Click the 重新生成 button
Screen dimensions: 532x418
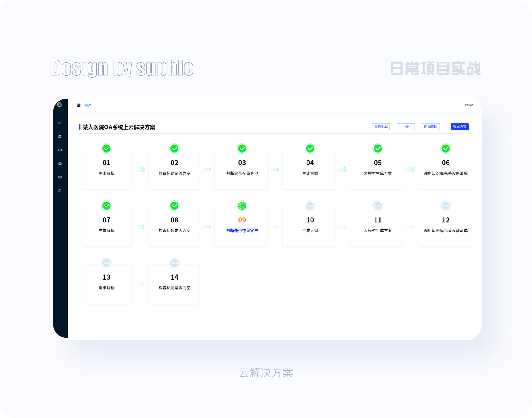tap(381, 127)
